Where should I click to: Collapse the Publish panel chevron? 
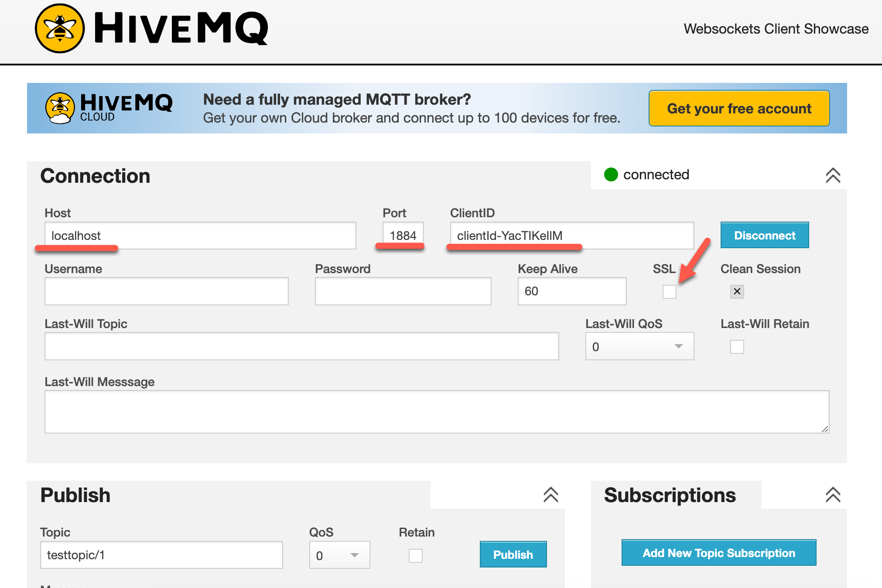tap(550, 495)
